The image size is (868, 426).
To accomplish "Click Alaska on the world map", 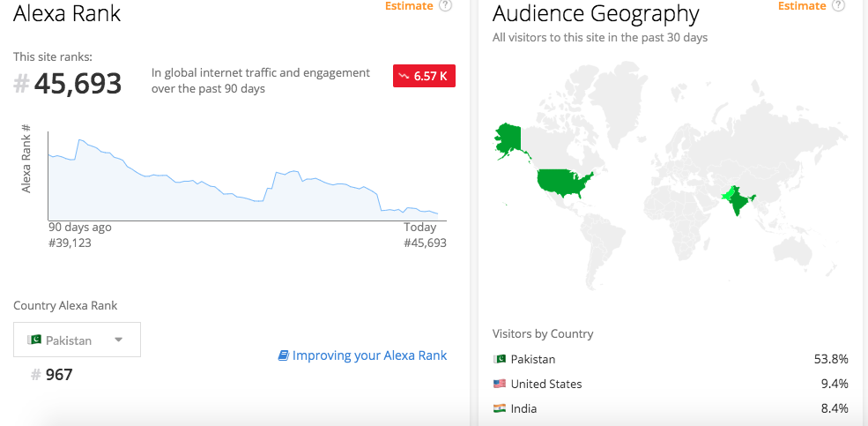I will tap(508, 138).
